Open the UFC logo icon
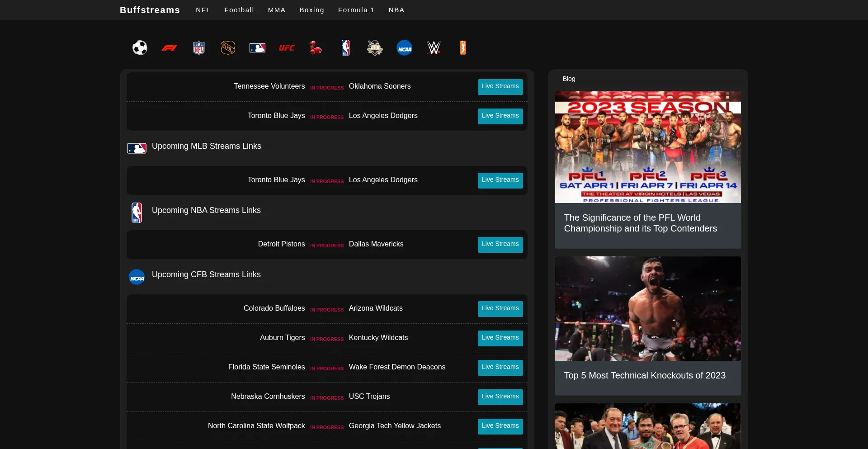868x449 pixels. click(x=287, y=47)
